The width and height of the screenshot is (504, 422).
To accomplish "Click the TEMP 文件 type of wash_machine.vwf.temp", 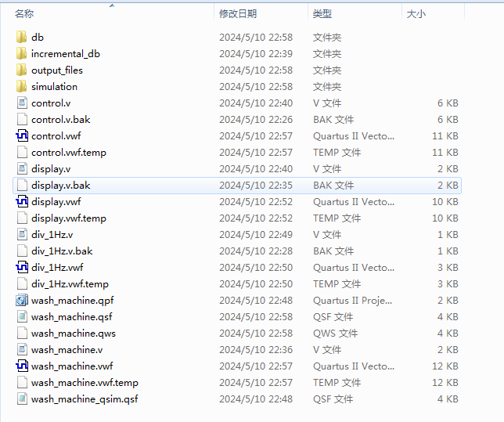I will tap(337, 382).
